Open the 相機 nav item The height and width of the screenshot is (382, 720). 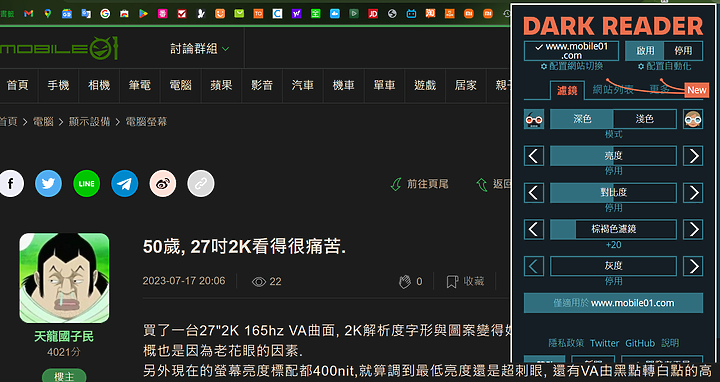click(x=99, y=85)
